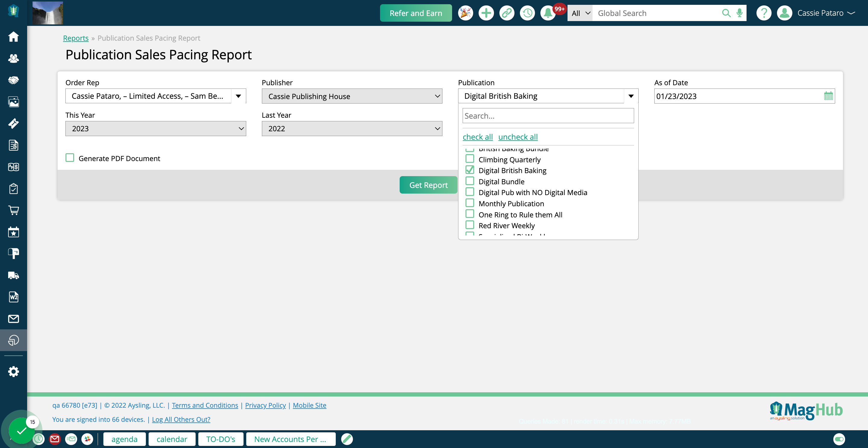The height and width of the screenshot is (448, 868).
Task: Click the Reports breadcrumb menu link
Action: coord(75,38)
